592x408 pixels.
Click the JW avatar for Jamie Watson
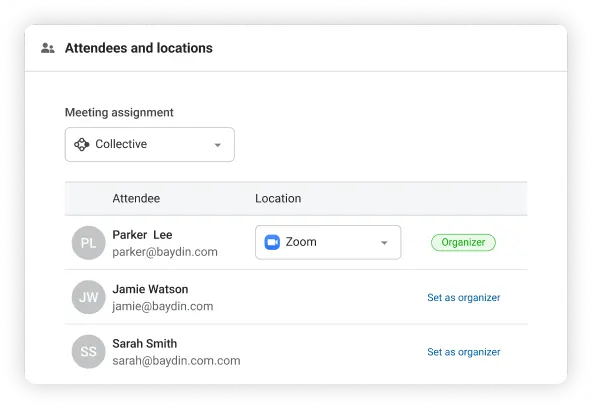88,297
